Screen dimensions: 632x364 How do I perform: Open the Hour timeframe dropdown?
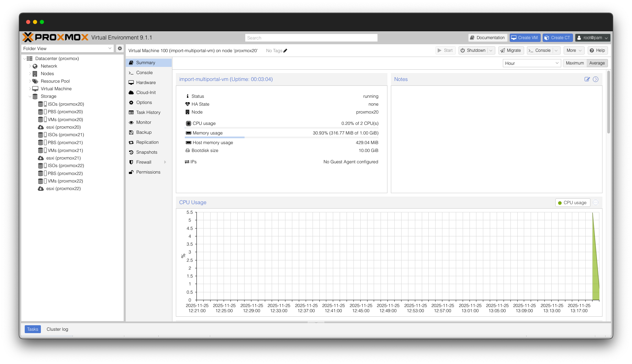[532, 63]
